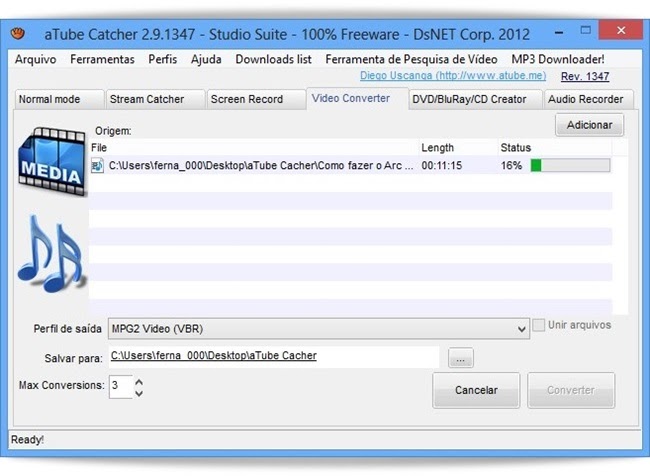Click the 16% green conversion progress bar
This screenshot has width=650, height=476.
570,165
